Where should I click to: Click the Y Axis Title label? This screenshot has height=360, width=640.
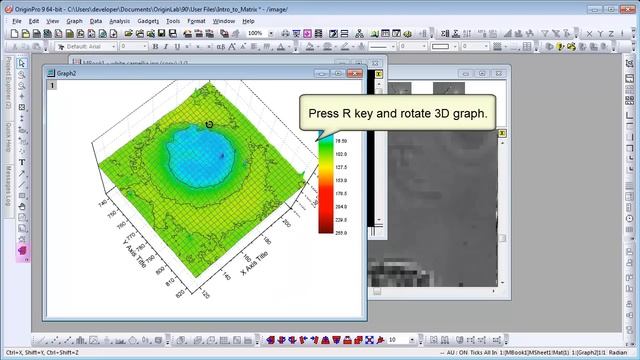click(x=134, y=253)
